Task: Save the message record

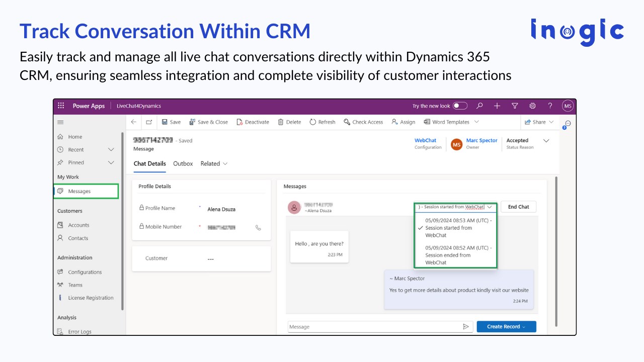Action: [x=171, y=122]
